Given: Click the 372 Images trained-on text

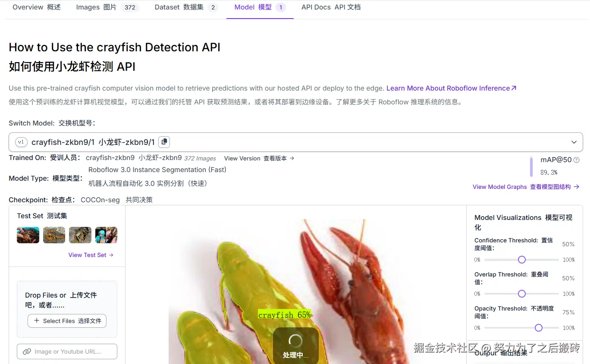Looking at the screenshot, I should click(200, 158).
